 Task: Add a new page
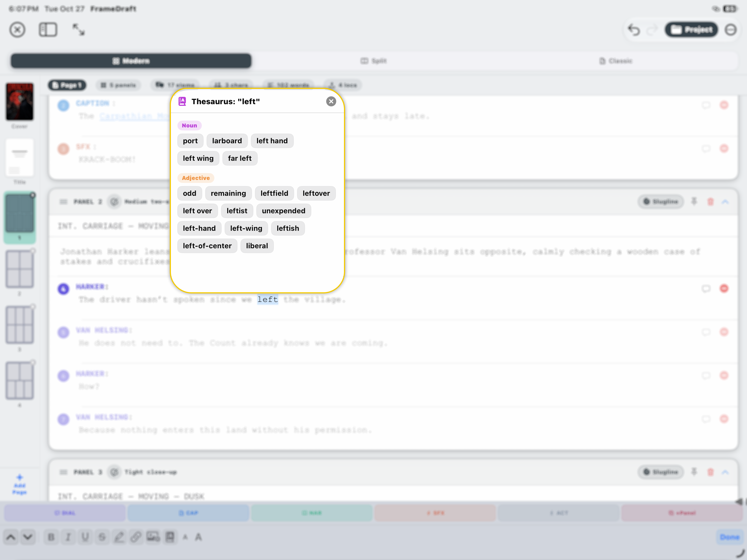[20, 485]
